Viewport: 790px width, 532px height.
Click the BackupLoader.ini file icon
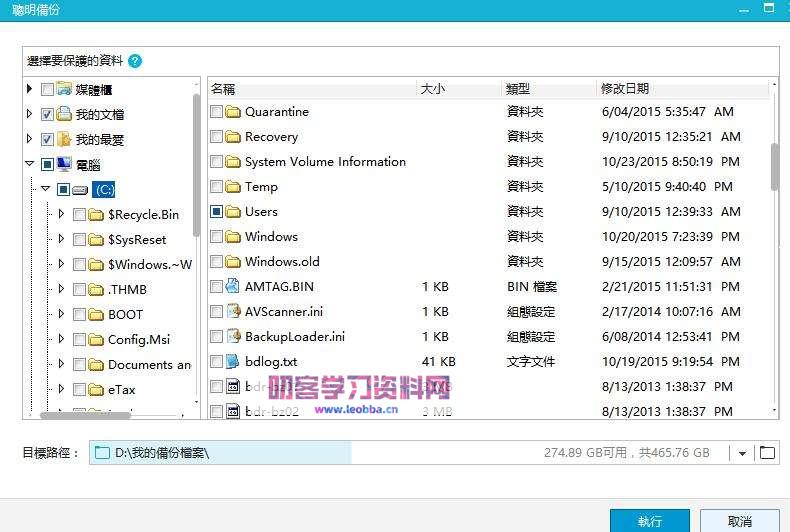233,336
